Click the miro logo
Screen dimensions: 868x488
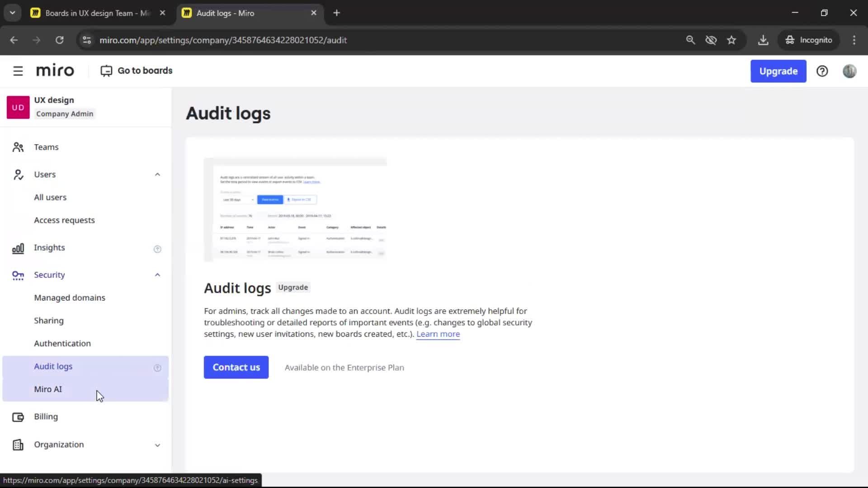tap(55, 70)
